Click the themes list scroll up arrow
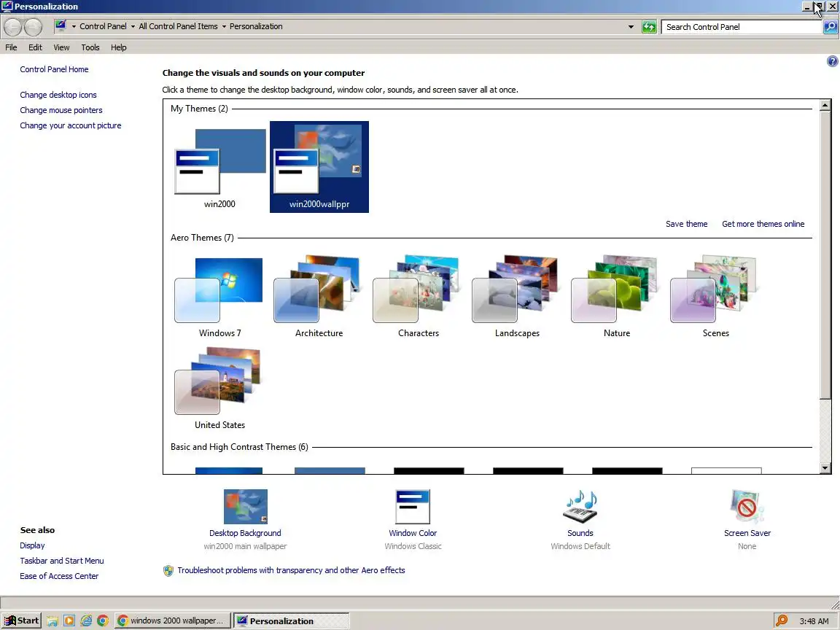The image size is (840, 630). 825,105
